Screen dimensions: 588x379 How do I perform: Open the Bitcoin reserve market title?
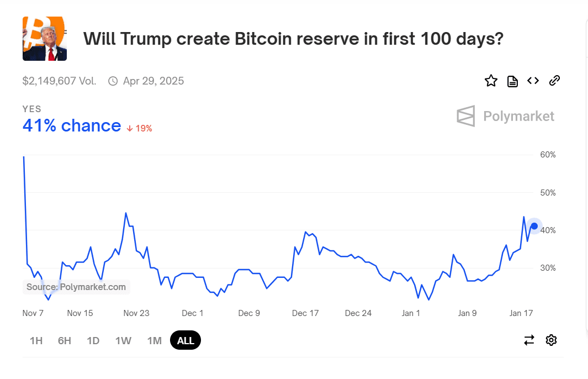[x=293, y=39]
